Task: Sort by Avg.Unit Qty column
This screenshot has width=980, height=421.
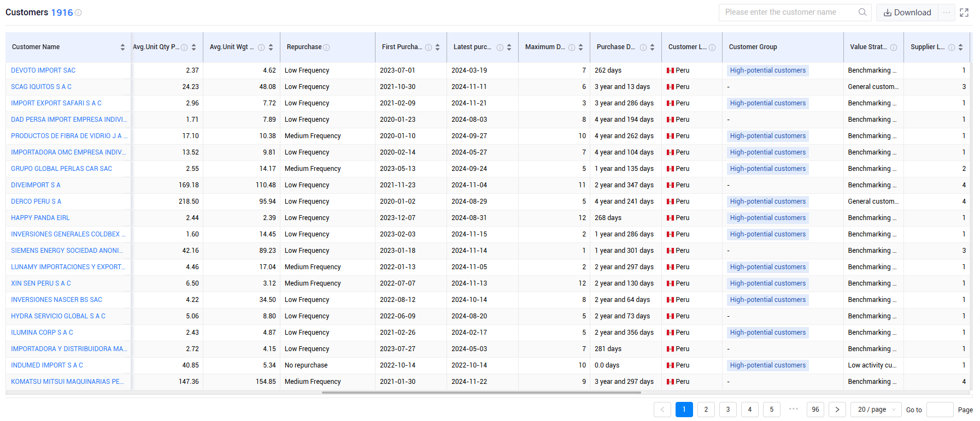Action: point(193,48)
